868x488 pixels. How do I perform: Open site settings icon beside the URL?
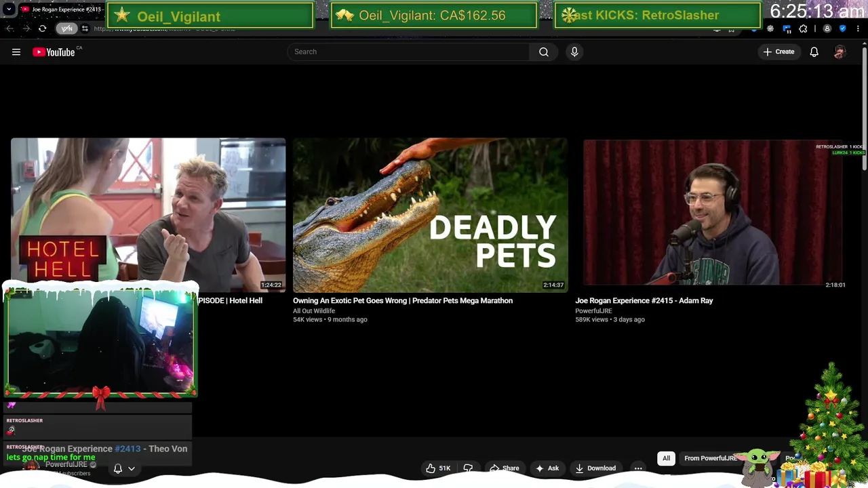85,28
